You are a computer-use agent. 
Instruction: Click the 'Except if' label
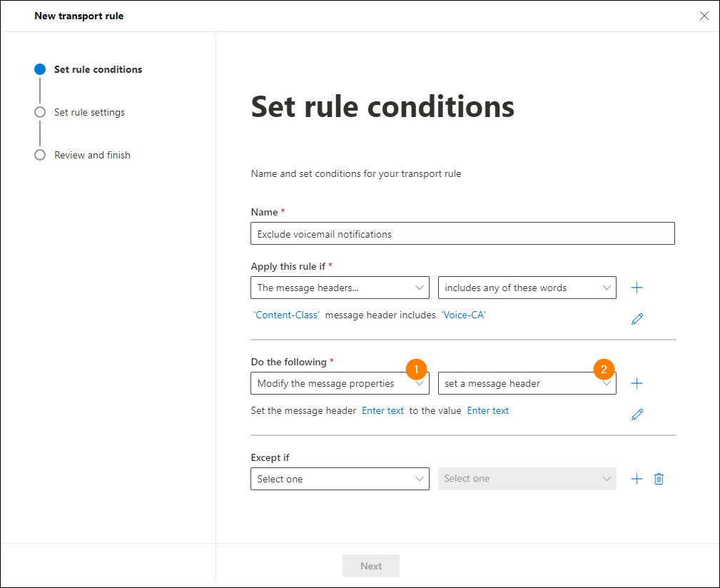pyautogui.click(x=270, y=457)
